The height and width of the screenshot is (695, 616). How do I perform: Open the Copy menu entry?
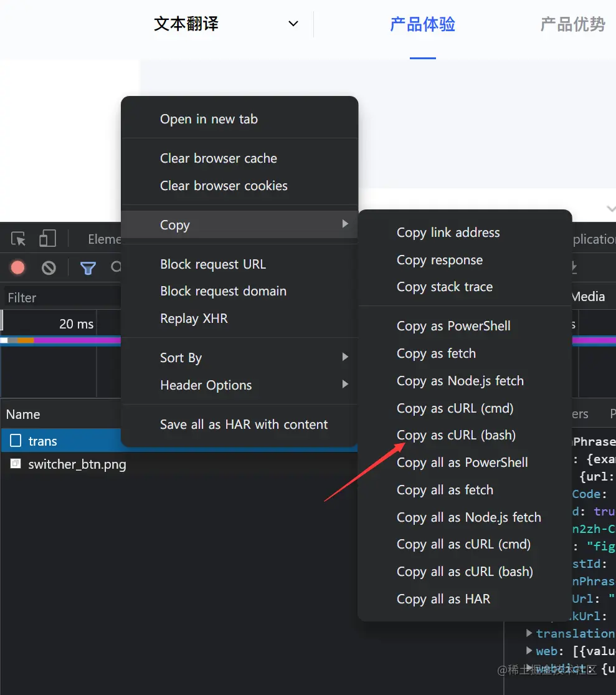point(240,225)
